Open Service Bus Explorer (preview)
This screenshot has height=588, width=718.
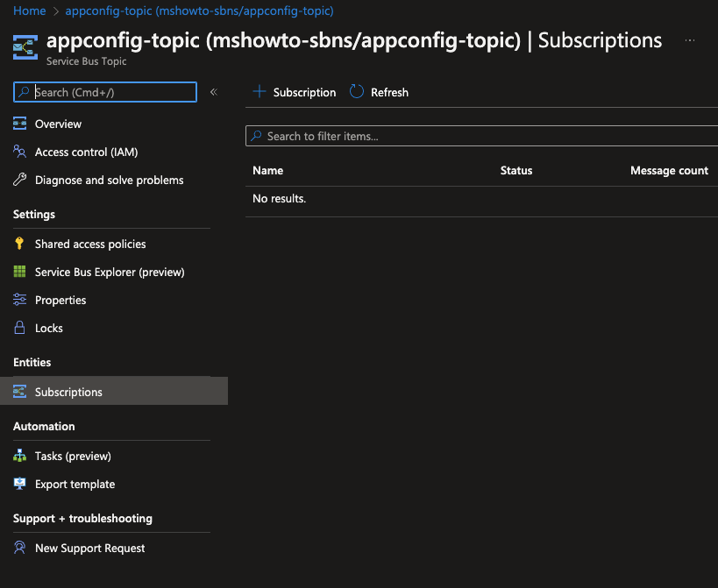[110, 272]
